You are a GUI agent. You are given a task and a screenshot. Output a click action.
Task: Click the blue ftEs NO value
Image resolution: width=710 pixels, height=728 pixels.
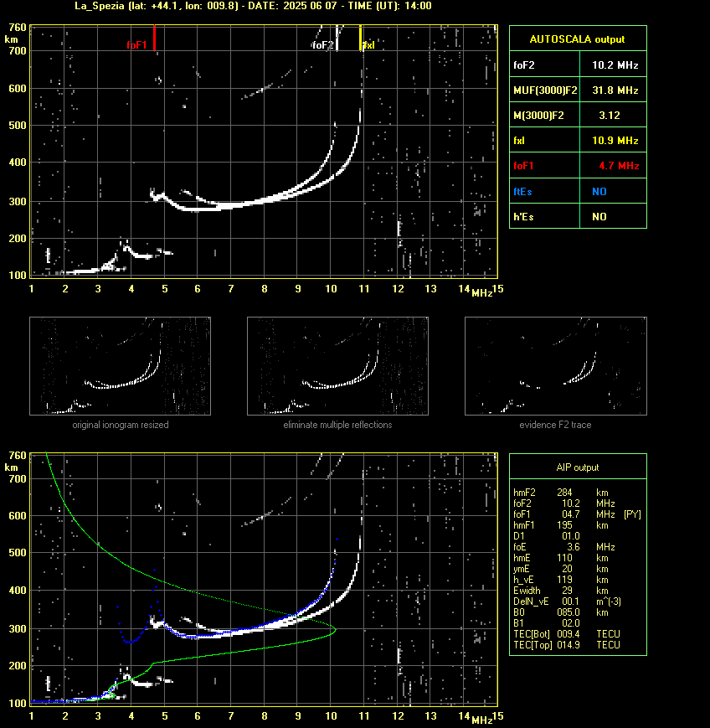(613, 191)
